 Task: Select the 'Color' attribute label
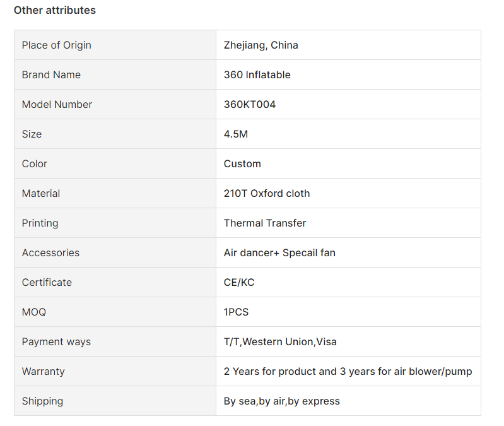[35, 163]
